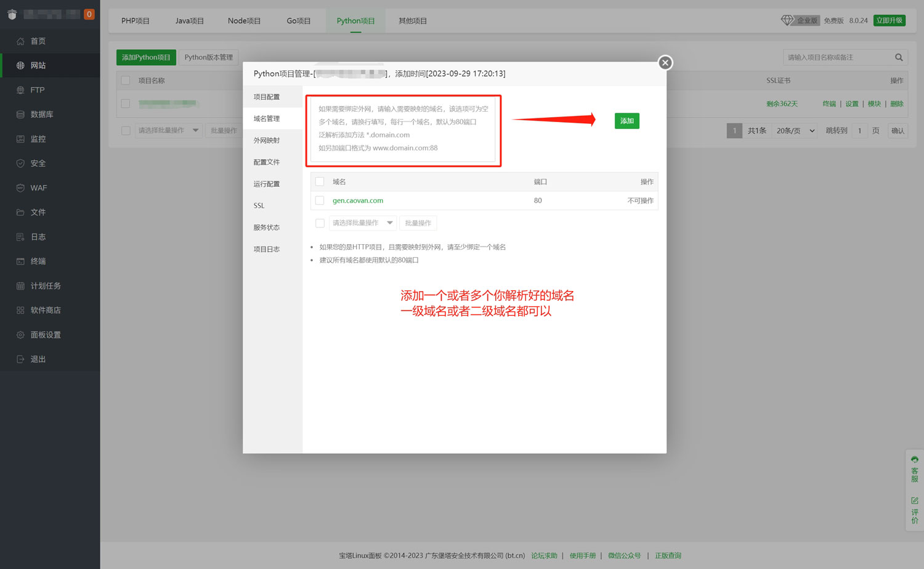This screenshot has width=924, height=569.
Task: Open the gen.caovan.com domain link
Action: (357, 200)
